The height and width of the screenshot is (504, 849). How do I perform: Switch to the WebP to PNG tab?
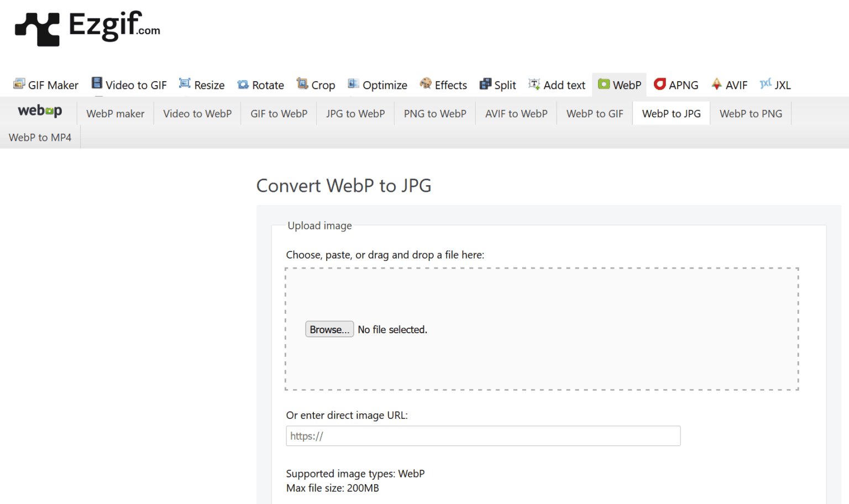coord(751,113)
